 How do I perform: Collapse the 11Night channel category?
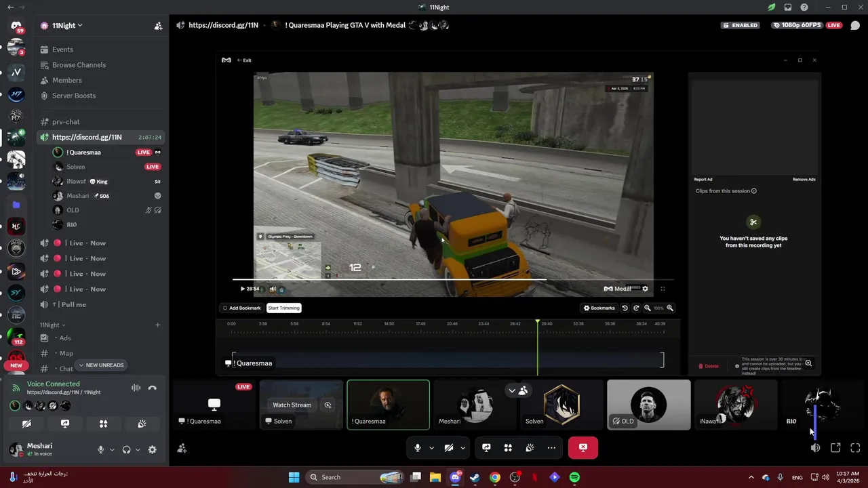[x=53, y=325]
